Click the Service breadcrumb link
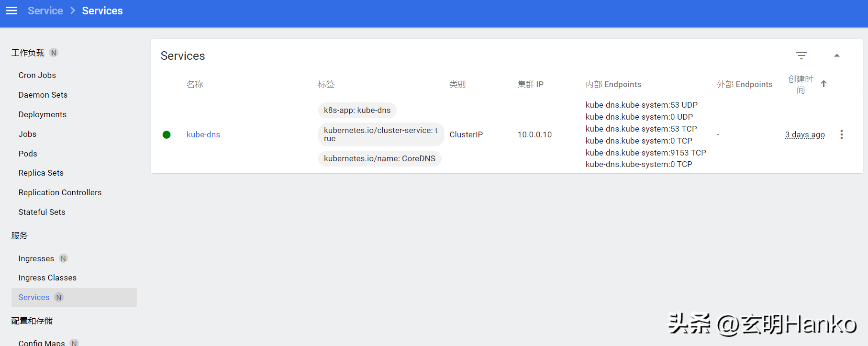Viewport: 868px width, 346px height. pyautogui.click(x=45, y=11)
